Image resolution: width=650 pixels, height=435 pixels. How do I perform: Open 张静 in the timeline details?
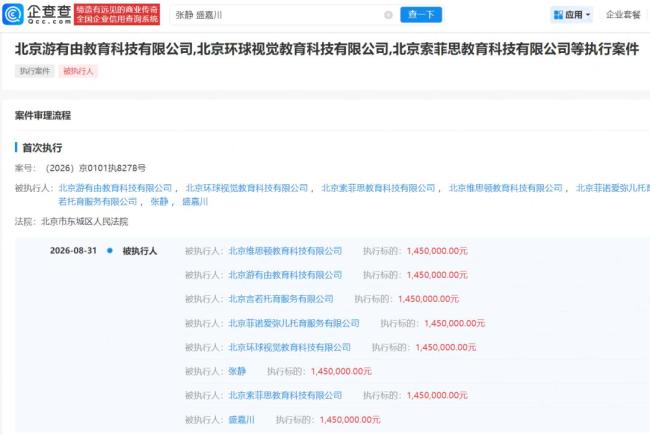[x=237, y=371]
